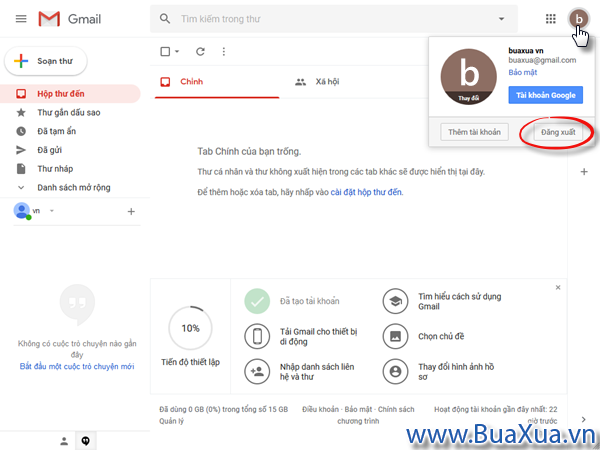Click Tài khoản Google button

click(x=546, y=95)
